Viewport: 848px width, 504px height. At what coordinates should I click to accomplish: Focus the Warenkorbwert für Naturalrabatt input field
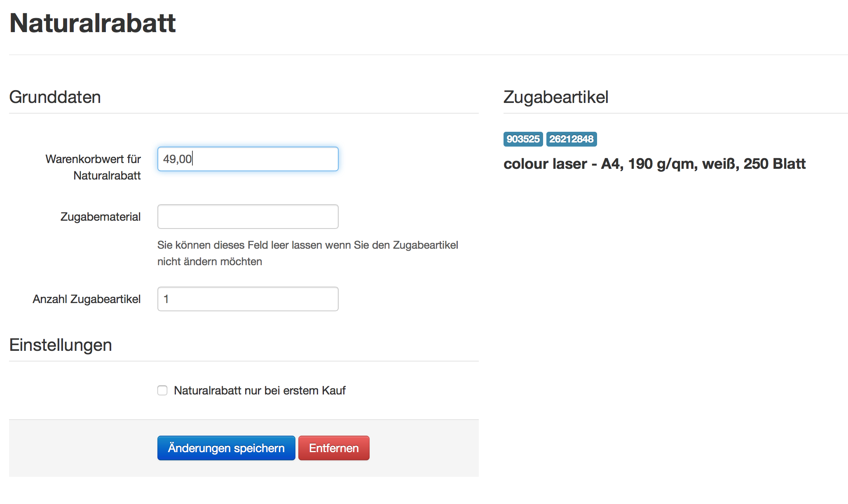248,159
